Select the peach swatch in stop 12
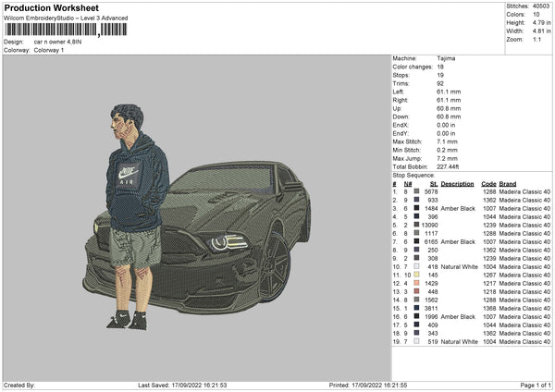The width and height of the screenshot is (555, 392). [416, 283]
